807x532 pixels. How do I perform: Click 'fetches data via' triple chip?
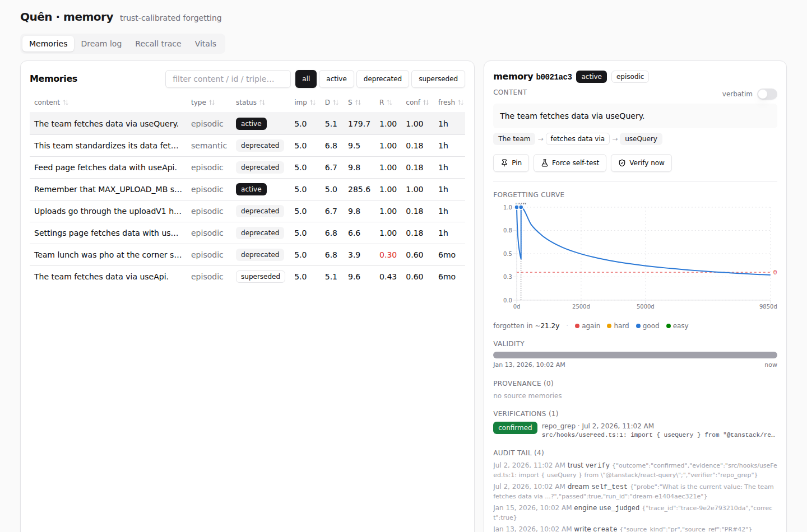pyautogui.click(x=577, y=139)
